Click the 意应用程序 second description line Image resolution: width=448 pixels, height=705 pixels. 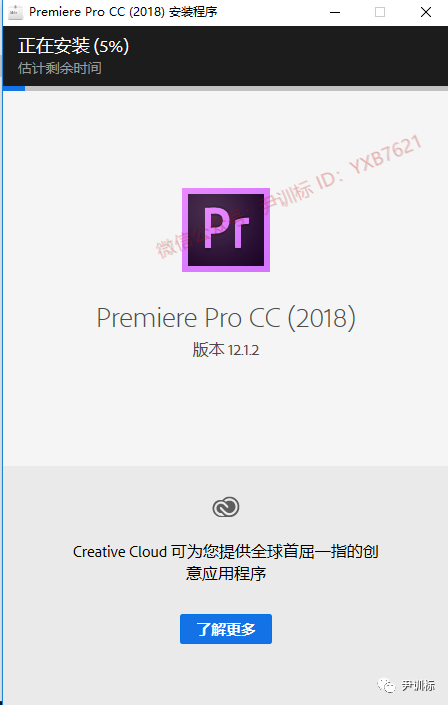[x=226, y=573]
